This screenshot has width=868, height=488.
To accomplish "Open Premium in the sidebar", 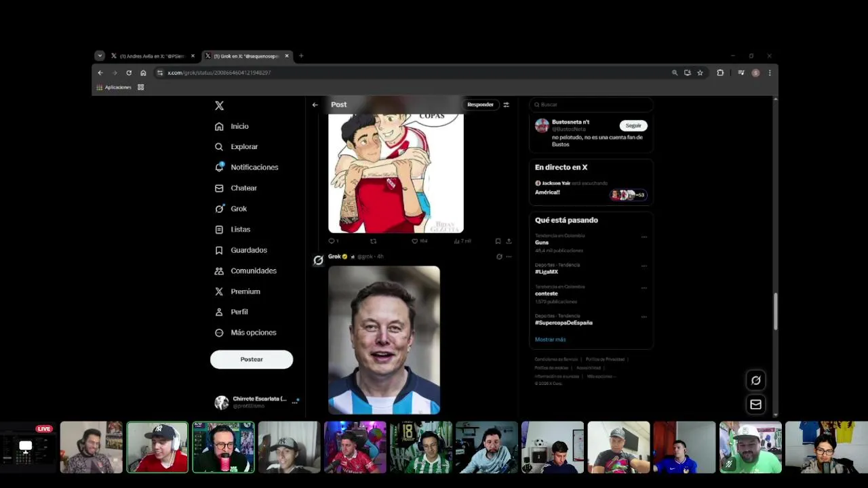I will [x=237, y=291].
